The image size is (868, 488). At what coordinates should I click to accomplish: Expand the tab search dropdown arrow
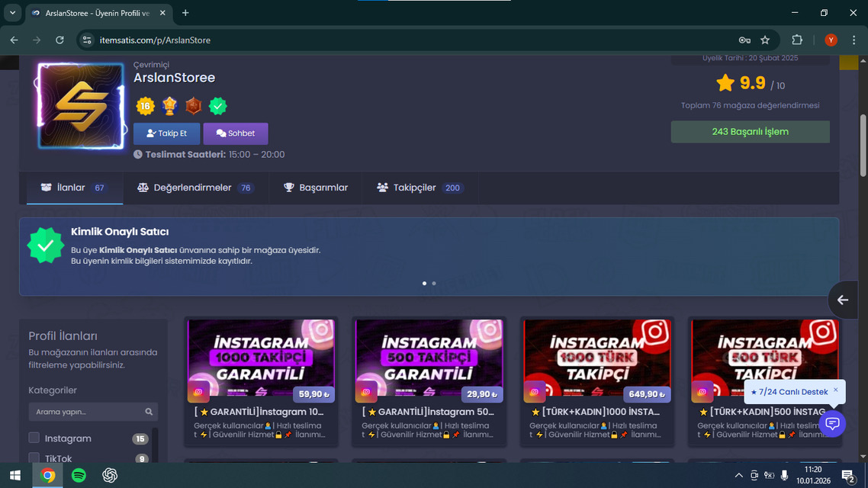pos(12,13)
